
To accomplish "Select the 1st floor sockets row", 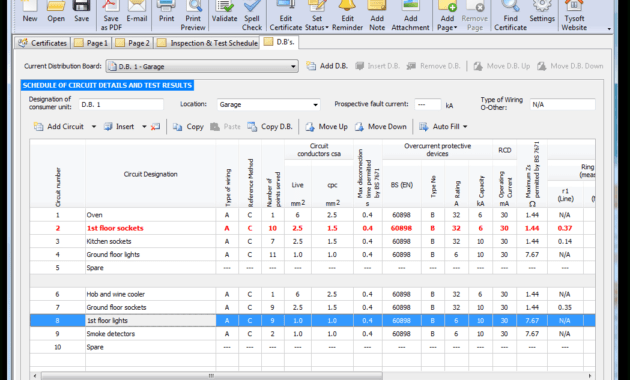I will (x=312, y=228).
